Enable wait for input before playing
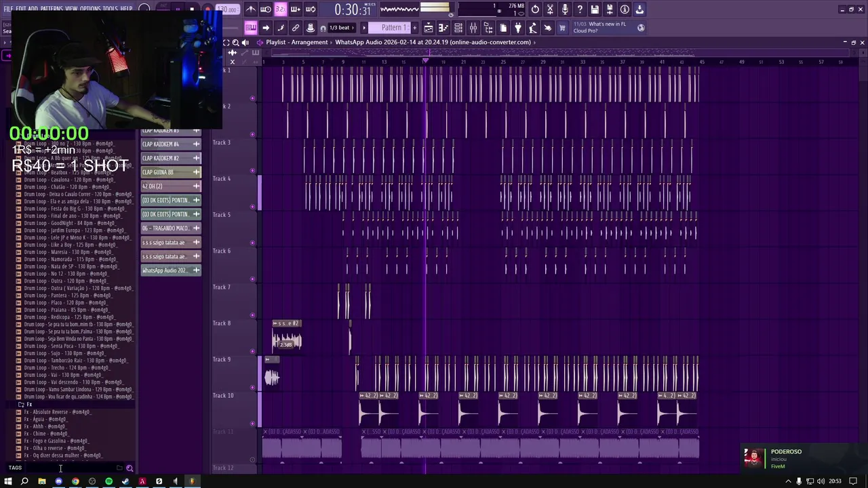The height and width of the screenshot is (488, 868). tap(266, 9)
